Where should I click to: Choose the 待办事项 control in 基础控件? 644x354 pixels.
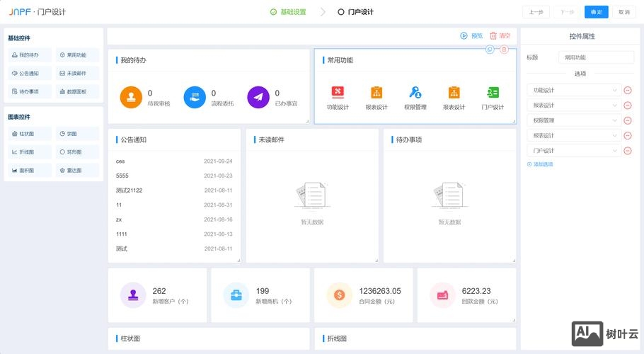30,91
